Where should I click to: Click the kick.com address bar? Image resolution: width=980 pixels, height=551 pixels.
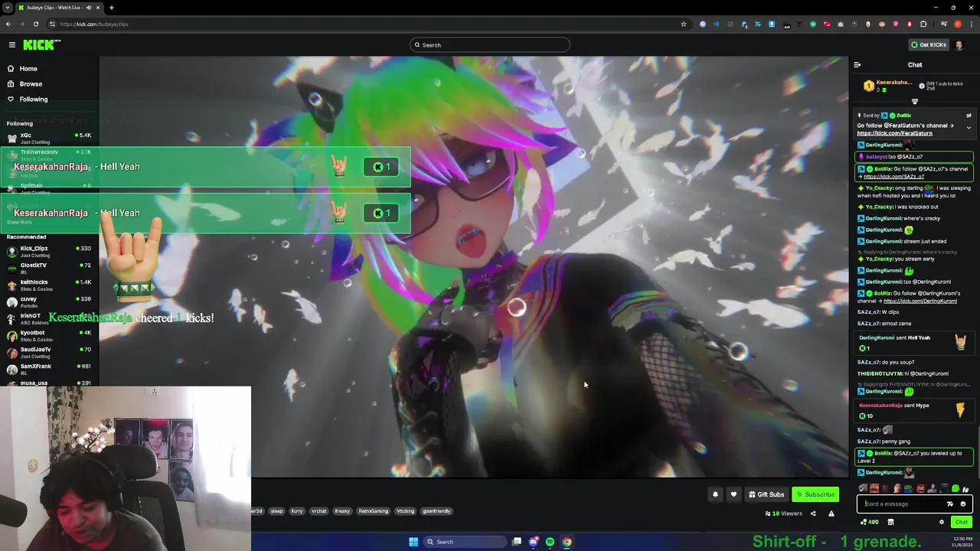point(367,24)
